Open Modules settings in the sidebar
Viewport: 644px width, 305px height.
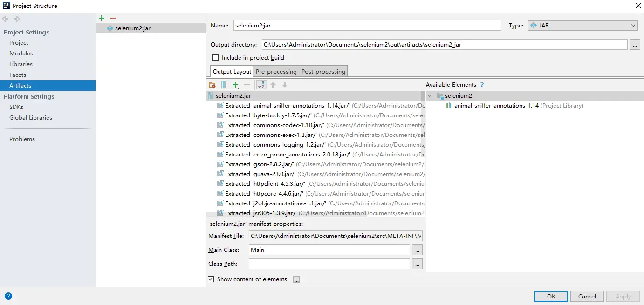(21, 54)
